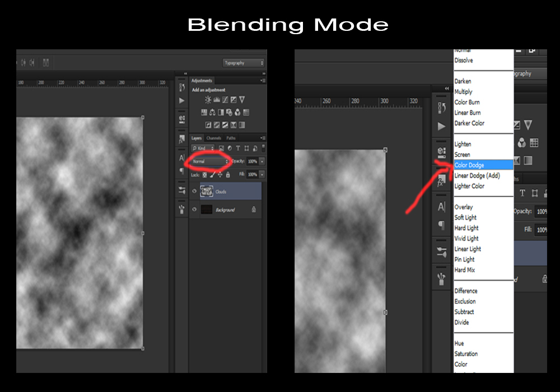Click Color Lookup grid icon in right screenshot
560x392 pixels.
click(534, 143)
